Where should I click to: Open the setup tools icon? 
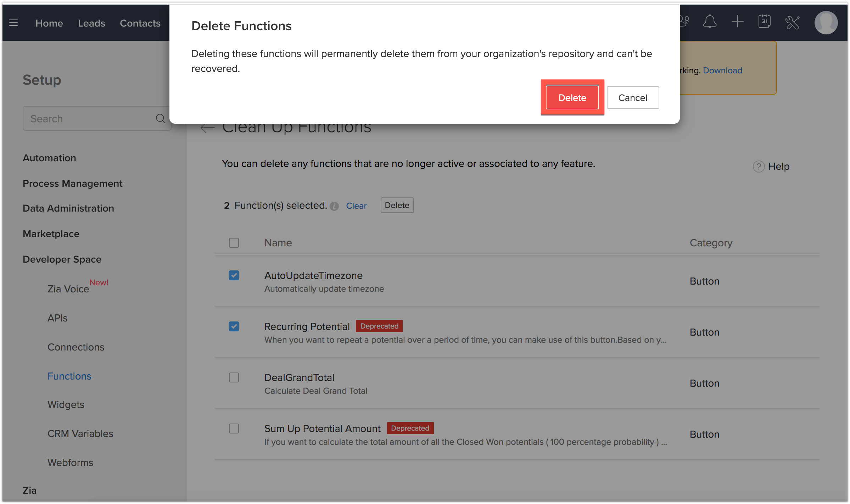click(793, 23)
